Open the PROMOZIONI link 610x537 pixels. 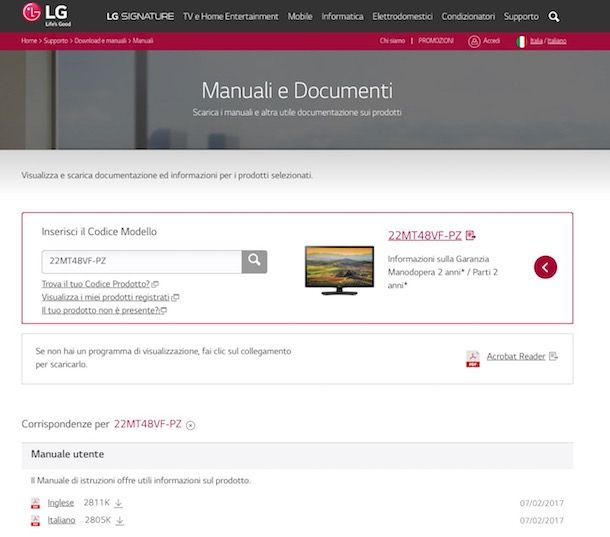436,41
